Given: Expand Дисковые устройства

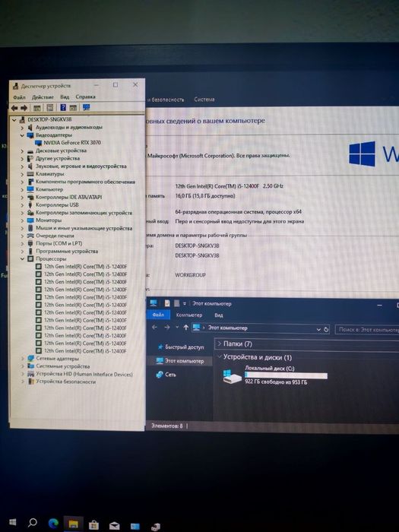Looking at the screenshot, I should click(x=22, y=150).
